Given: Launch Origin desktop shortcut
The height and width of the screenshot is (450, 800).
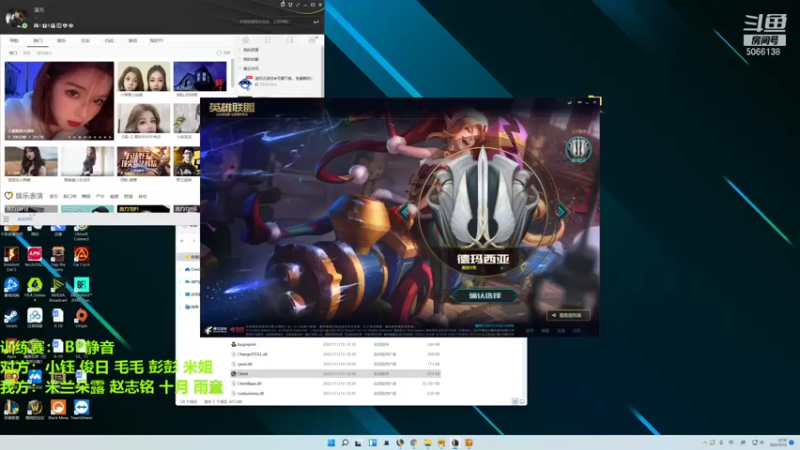Looking at the screenshot, I should [x=81, y=318].
